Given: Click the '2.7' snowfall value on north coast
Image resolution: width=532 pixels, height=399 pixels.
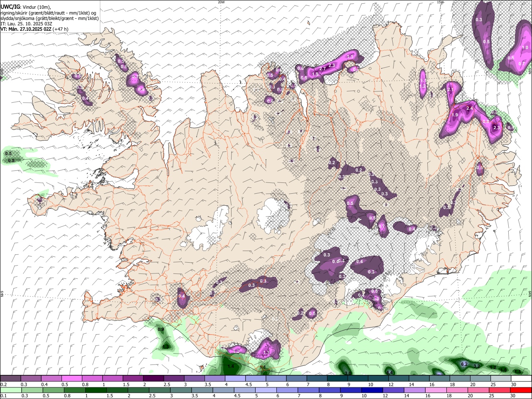Looking at the screenshot, I should [323, 69].
